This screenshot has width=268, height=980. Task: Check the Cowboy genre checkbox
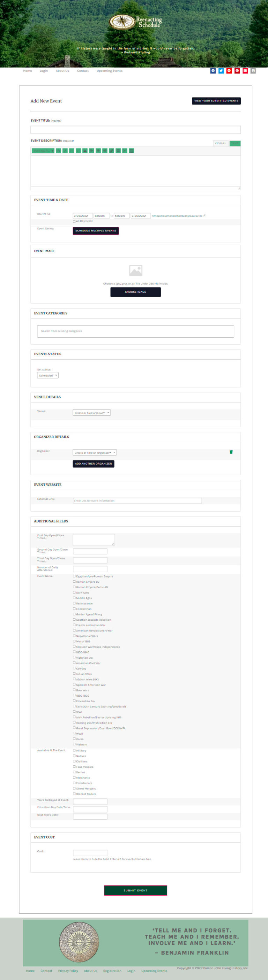pos(74,668)
